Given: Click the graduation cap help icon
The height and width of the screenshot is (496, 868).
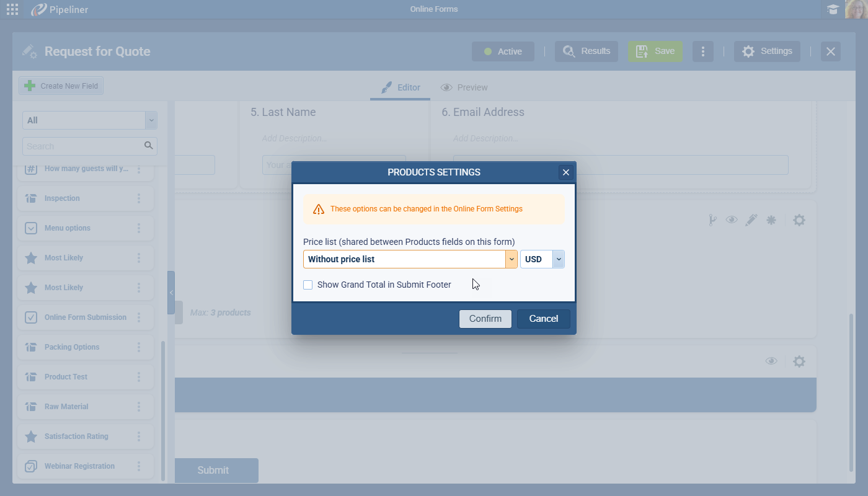Looking at the screenshot, I should (833, 9).
